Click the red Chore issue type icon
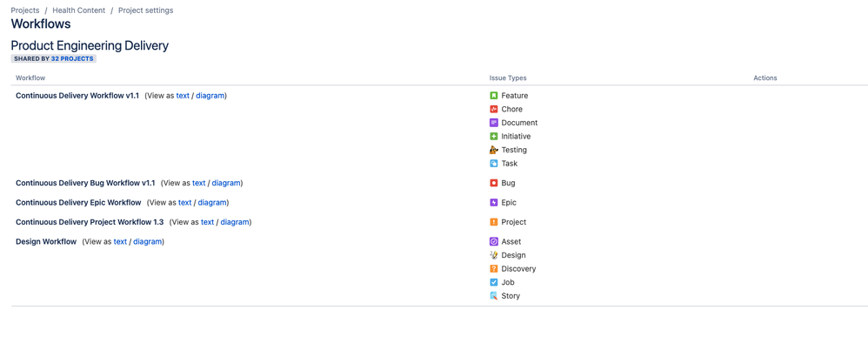The width and height of the screenshot is (868, 337). pyautogui.click(x=494, y=109)
